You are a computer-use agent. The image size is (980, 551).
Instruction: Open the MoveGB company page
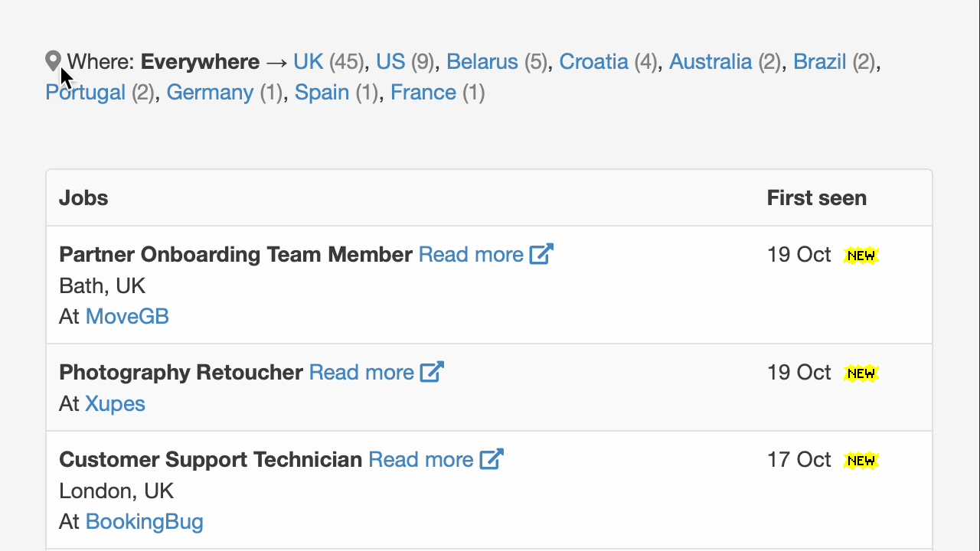tap(127, 316)
